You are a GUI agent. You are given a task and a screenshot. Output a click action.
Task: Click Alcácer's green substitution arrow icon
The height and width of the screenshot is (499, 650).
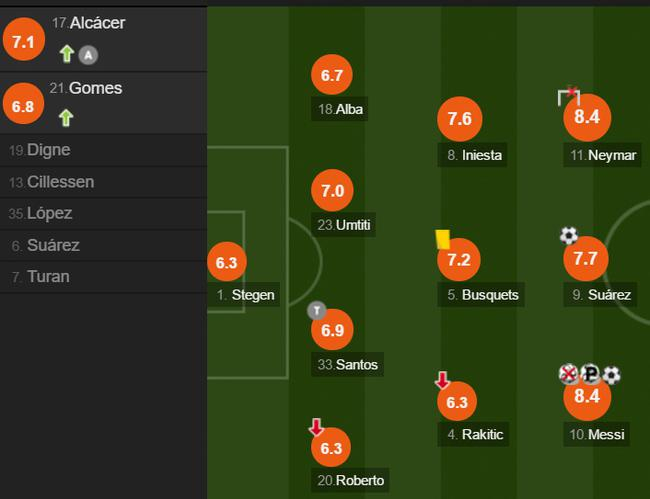pyautogui.click(x=67, y=54)
